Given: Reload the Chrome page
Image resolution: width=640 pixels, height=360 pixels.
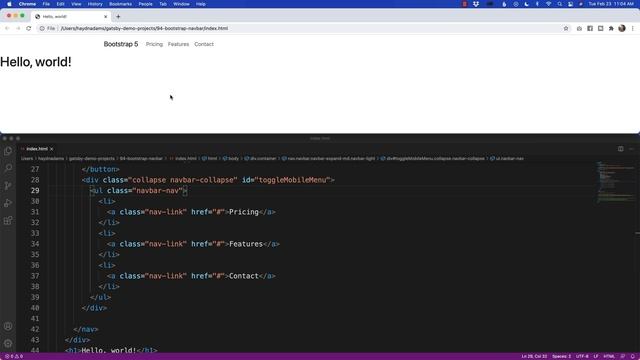Looking at the screenshot, I should point(29,29).
